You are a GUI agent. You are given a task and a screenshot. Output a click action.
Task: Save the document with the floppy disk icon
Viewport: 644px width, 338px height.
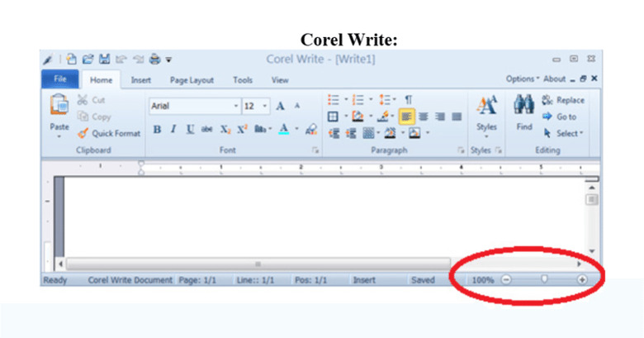[104, 60]
